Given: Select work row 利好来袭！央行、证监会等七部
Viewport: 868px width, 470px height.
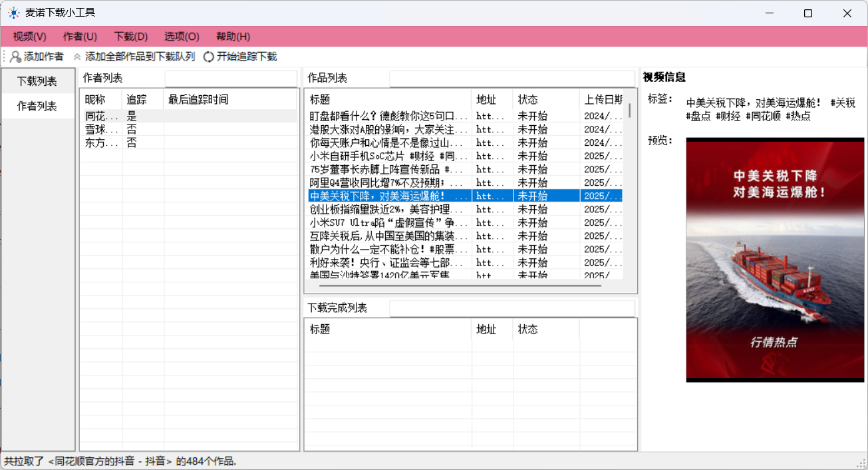Looking at the screenshot, I should coord(466,262).
